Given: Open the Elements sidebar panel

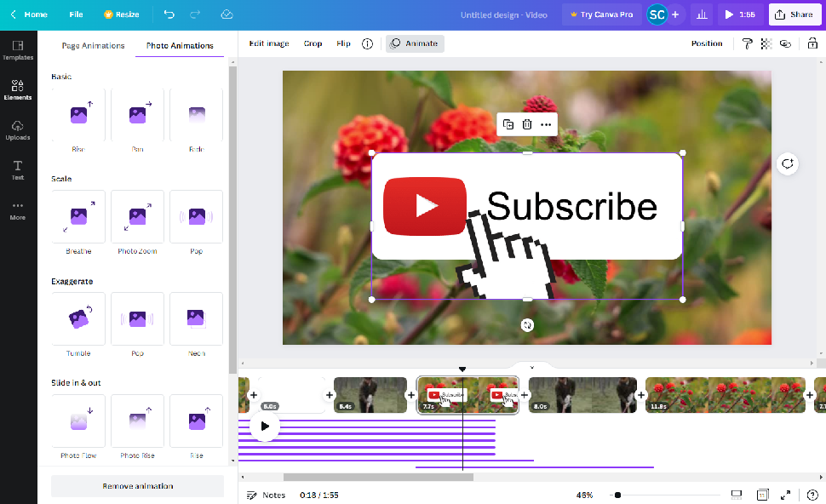Looking at the screenshot, I should point(18,90).
